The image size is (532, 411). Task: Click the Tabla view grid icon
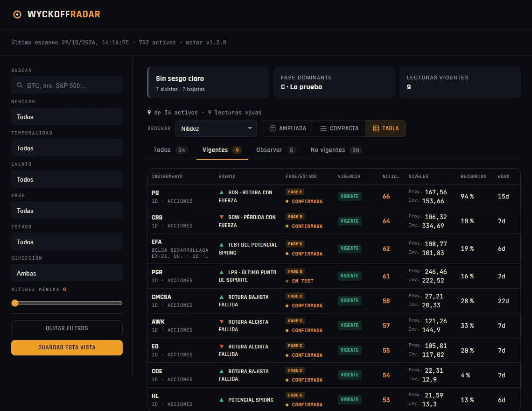[x=376, y=128]
